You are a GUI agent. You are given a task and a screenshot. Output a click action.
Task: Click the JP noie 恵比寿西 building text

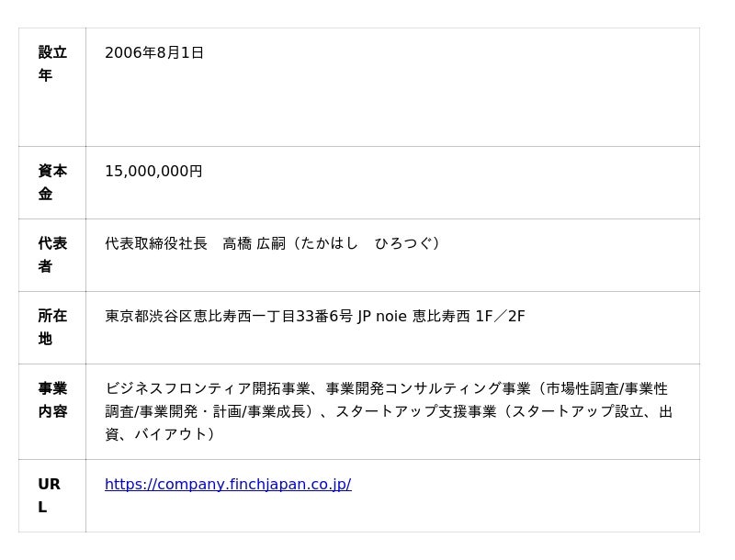[x=413, y=317]
